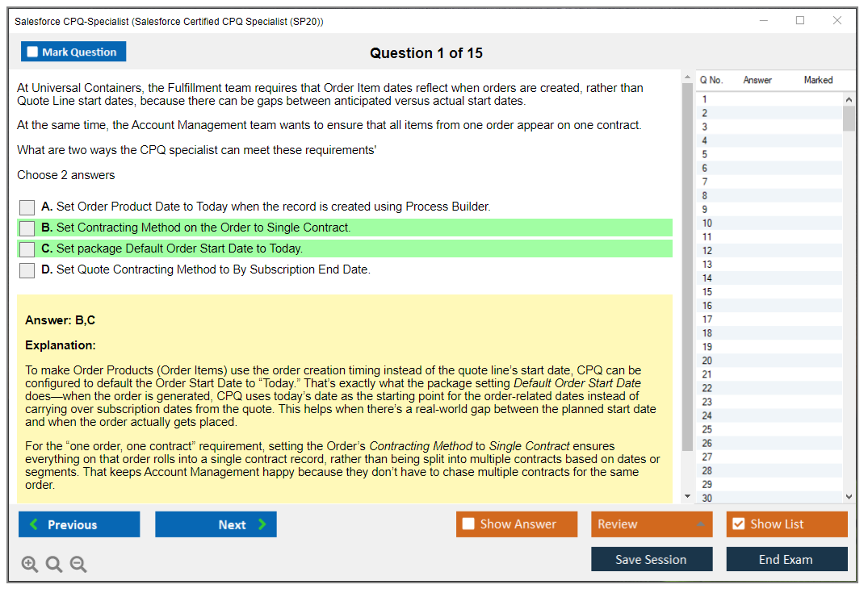This screenshot has width=868, height=593.
Task: Uncheck the Show List checkbox
Action: [x=738, y=524]
